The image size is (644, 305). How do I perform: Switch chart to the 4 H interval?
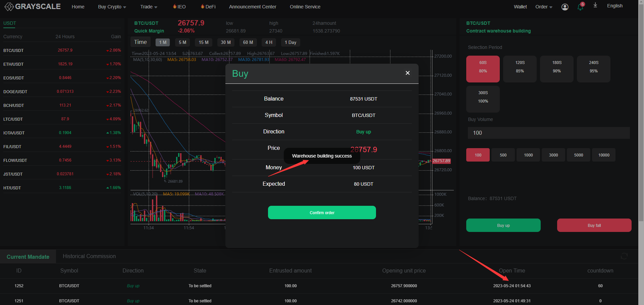[269, 42]
